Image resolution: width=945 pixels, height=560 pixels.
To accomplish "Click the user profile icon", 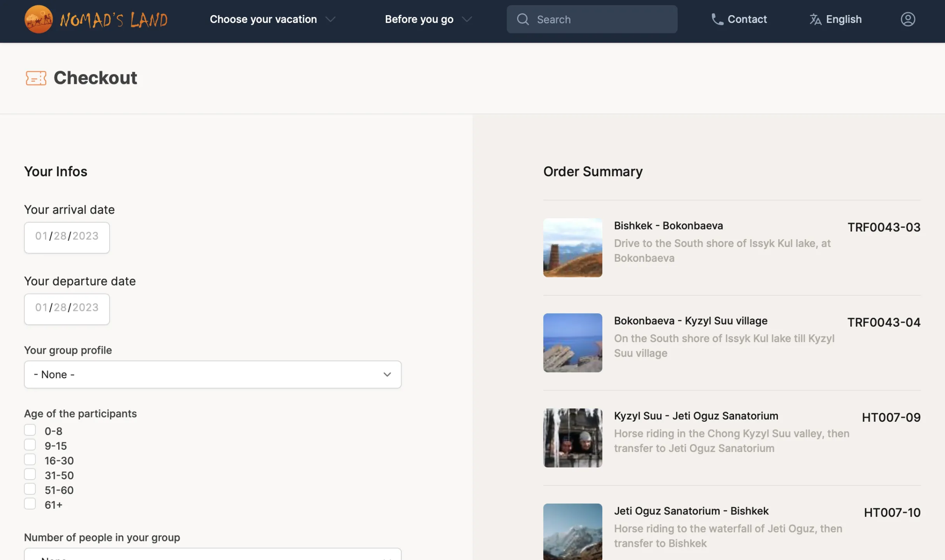I will 908,19.
